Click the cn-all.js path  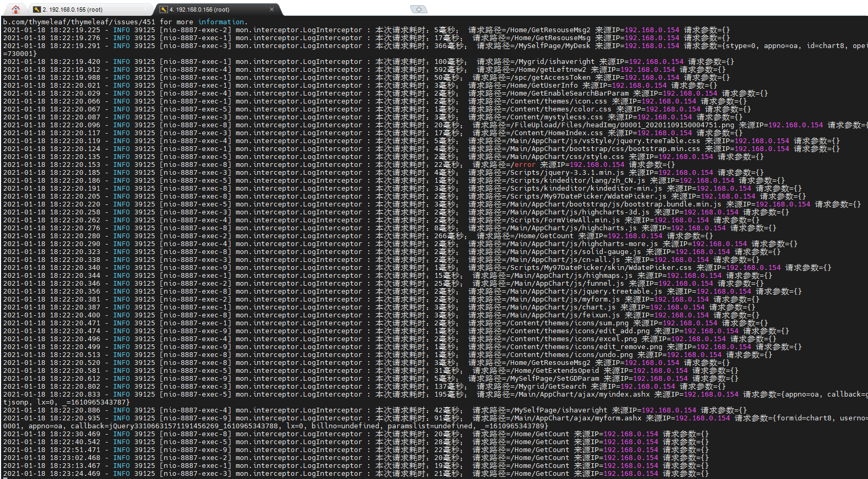click(x=564, y=260)
